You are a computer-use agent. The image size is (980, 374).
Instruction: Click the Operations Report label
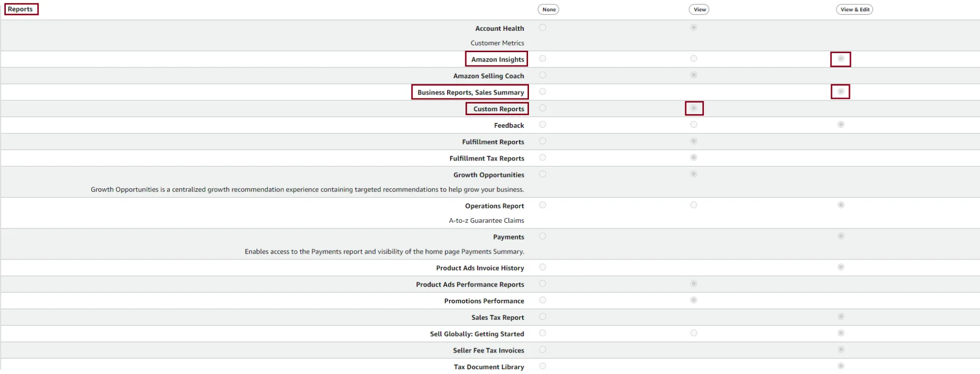(x=494, y=206)
